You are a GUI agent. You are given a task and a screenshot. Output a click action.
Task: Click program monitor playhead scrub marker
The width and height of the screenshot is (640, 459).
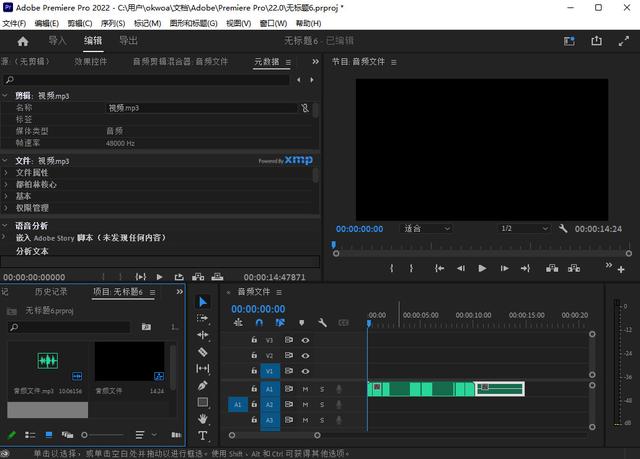(x=333, y=245)
